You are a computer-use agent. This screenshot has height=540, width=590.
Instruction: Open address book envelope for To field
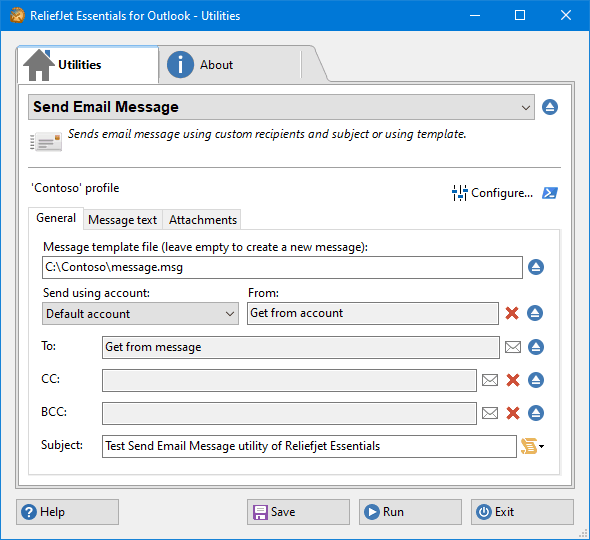click(512, 347)
